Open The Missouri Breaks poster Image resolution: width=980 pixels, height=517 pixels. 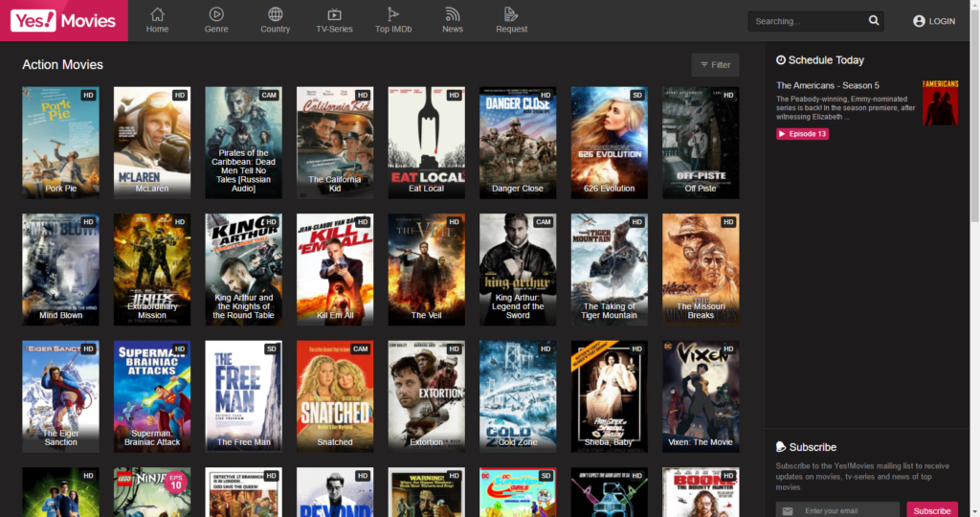coord(701,269)
